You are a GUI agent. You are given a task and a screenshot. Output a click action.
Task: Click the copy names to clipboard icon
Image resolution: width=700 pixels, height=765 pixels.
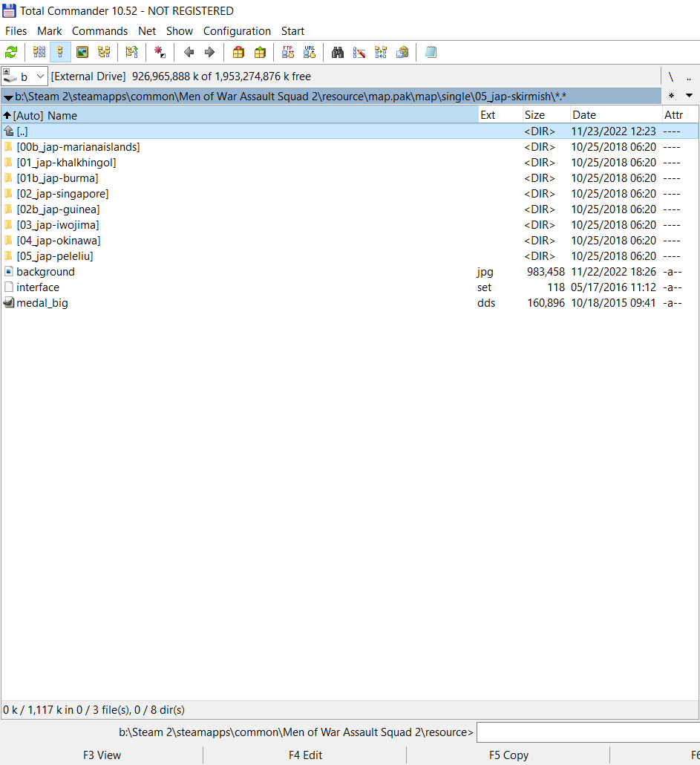(x=402, y=52)
